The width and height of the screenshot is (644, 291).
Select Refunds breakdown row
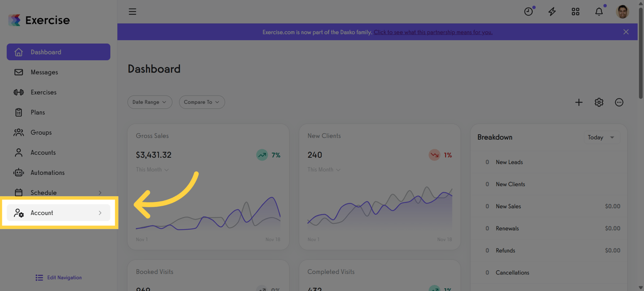point(549,251)
